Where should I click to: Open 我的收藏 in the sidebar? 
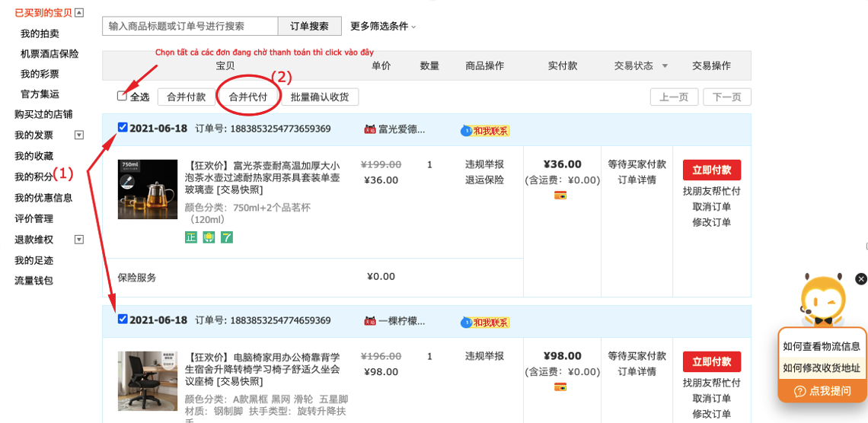point(34,156)
